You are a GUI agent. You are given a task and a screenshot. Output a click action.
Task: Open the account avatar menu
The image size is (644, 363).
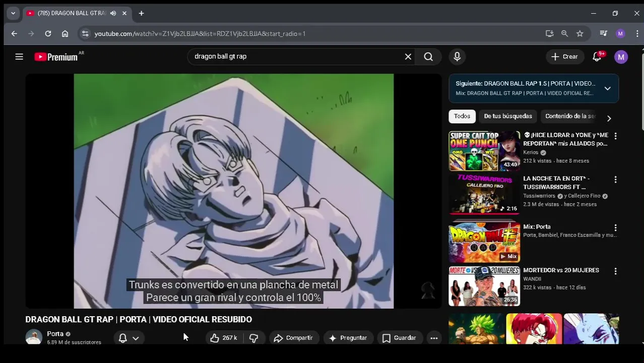[x=621, y=57]
